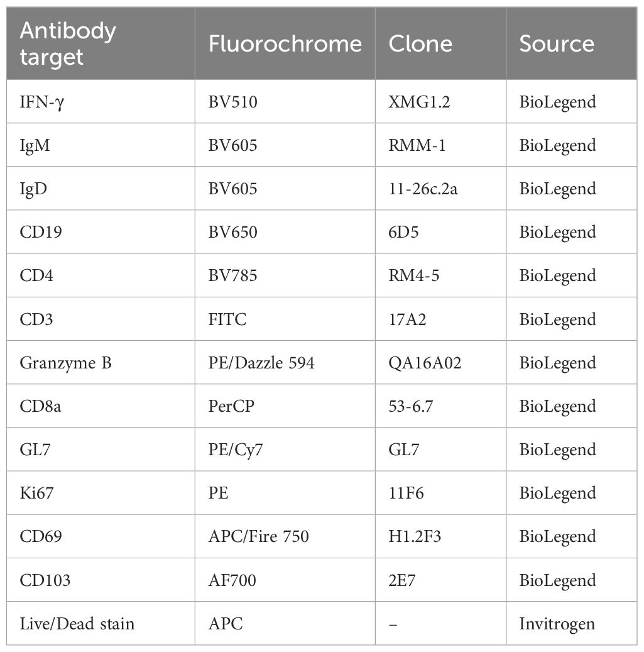Click the CD103 row label
The width and height of the screenshot is (644, 652).
[101, 580]
